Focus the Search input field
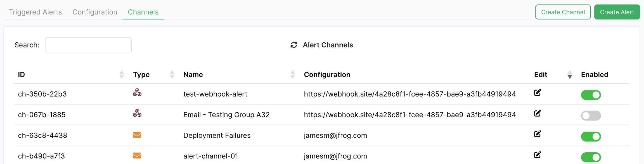The width and height of the screenshot is (644, 164). (88, 45)
